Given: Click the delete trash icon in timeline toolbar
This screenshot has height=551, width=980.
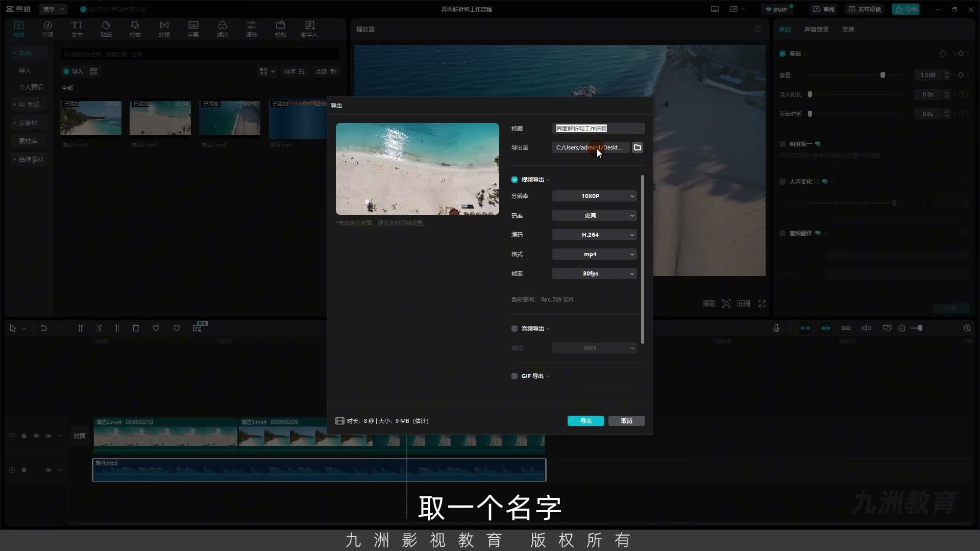Looking at the screenshot, I should (x=136, y=328).
